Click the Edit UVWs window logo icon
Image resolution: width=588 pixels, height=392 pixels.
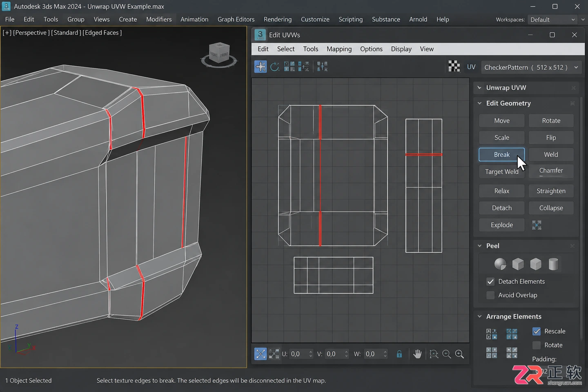[260, 35]
